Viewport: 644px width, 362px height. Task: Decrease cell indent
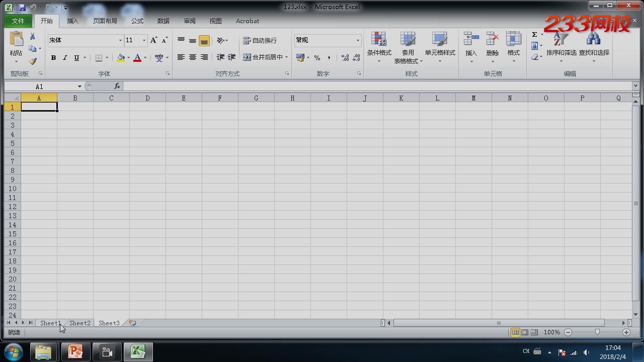point(220,57)
